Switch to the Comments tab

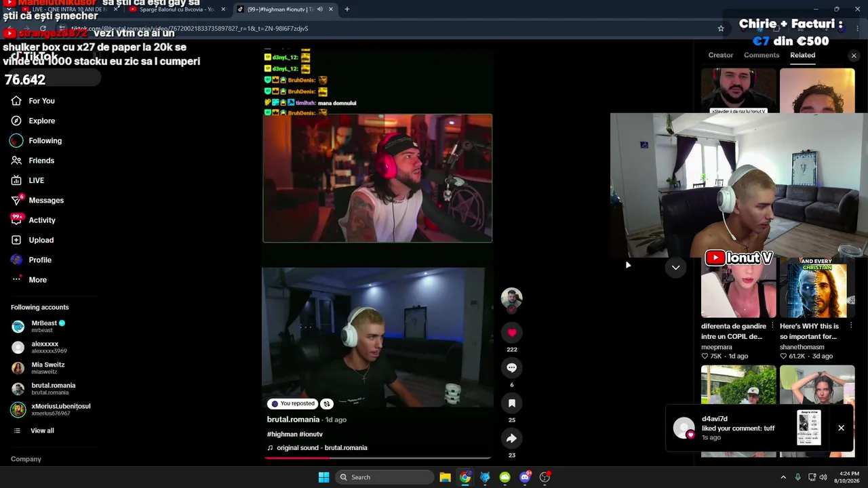(762, 56)
